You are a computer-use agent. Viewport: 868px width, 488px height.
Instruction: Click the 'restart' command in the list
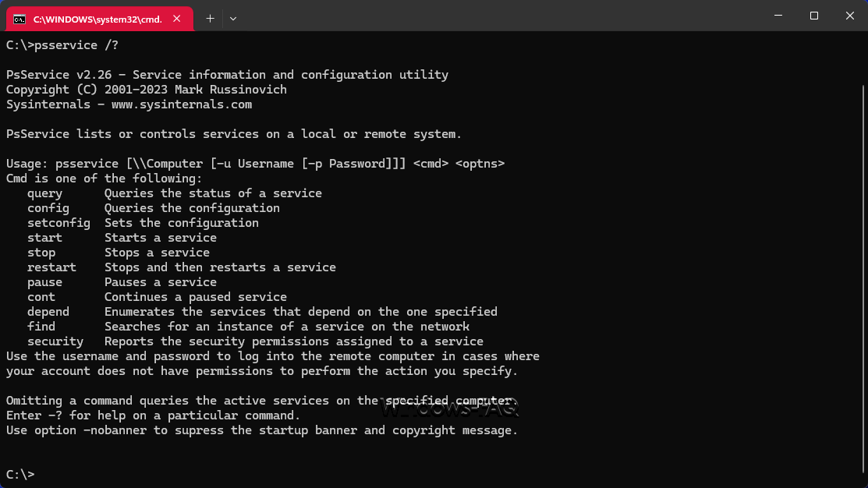click(51, 267)
